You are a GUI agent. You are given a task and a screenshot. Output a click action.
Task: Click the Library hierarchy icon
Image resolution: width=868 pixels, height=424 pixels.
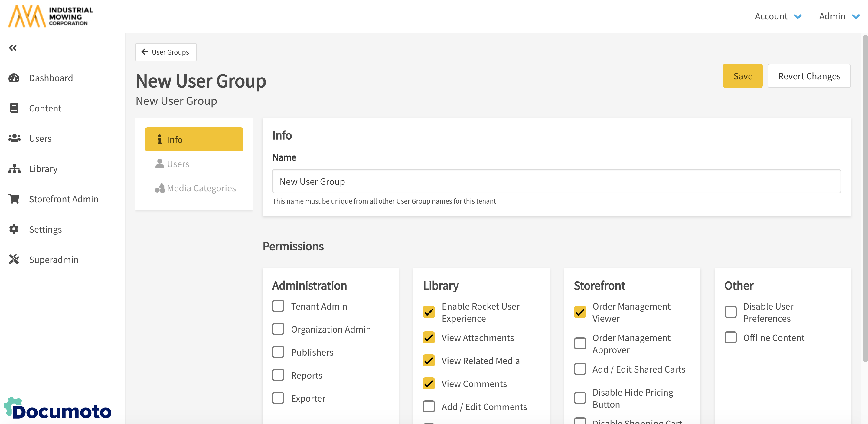point(14,169)
